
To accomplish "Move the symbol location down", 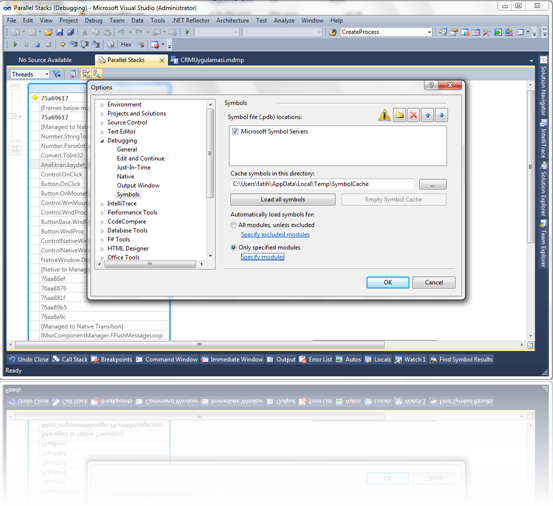I will pos(442,115).
